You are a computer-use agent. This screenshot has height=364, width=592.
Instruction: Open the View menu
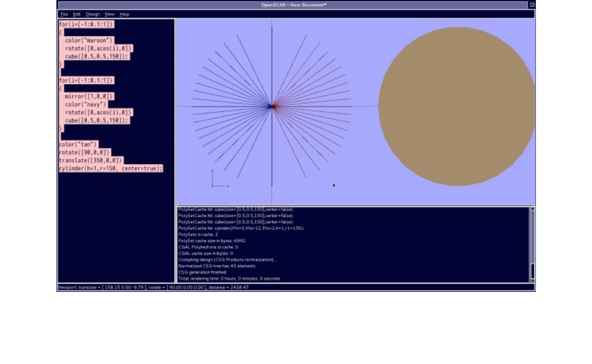pos(109,14)
